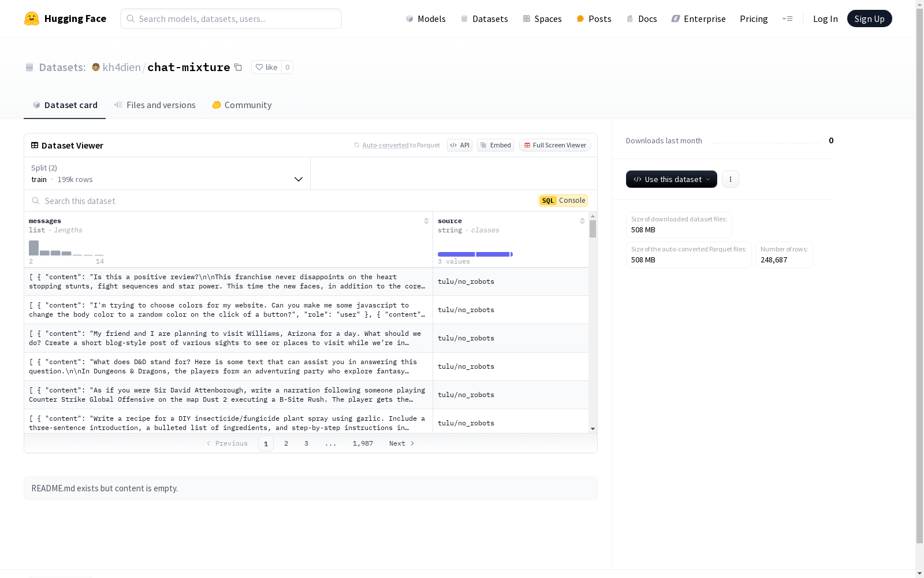Click the kh4dien user avatar
The image size is (924, 578).
[x=96, y=67]
